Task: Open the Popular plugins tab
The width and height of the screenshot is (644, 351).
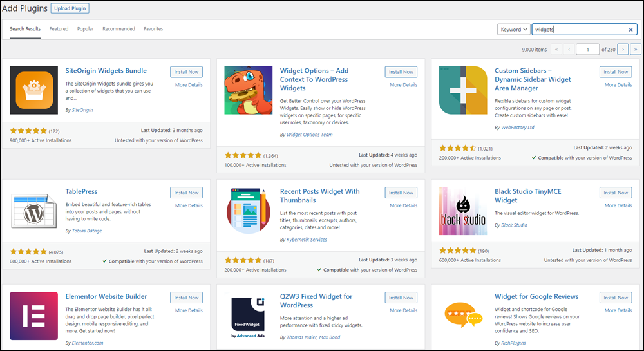Action: [86, 29]
